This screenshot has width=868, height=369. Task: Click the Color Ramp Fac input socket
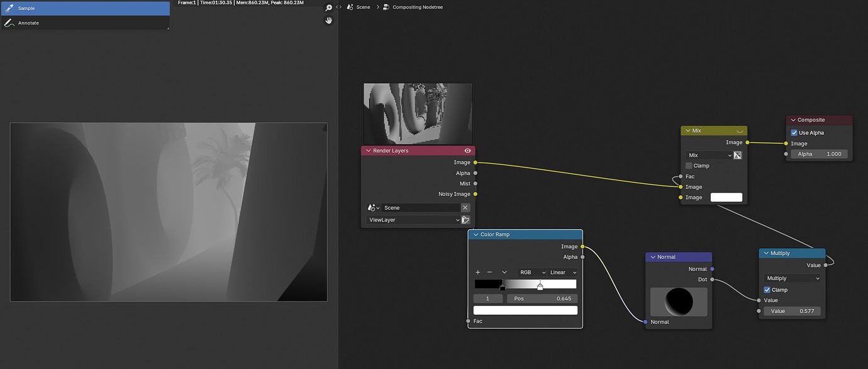pos(469,321)
